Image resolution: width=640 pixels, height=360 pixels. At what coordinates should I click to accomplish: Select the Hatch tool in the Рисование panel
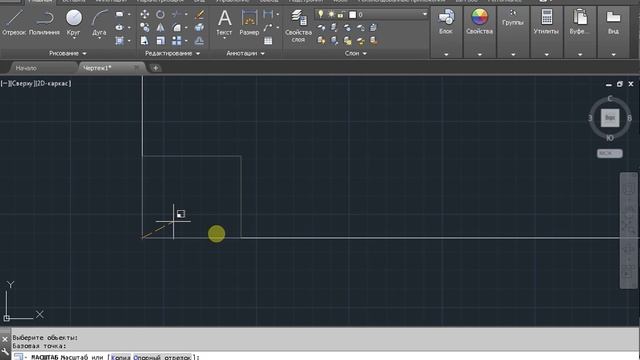pos(120,41)
